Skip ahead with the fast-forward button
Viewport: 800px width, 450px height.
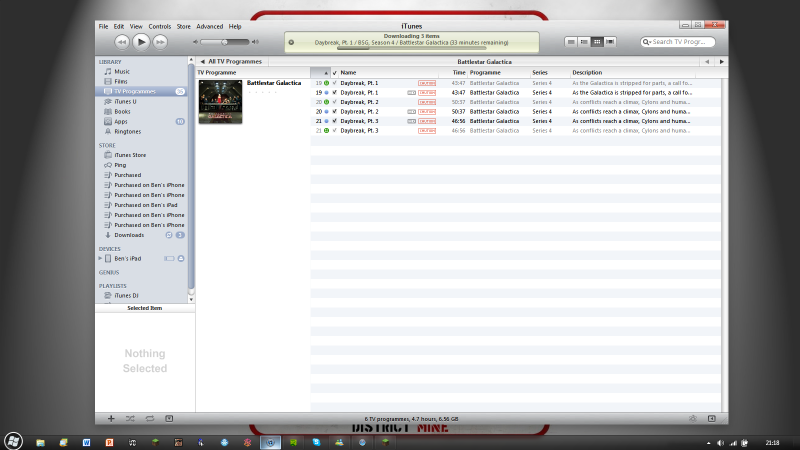click(x=160, y=42)
